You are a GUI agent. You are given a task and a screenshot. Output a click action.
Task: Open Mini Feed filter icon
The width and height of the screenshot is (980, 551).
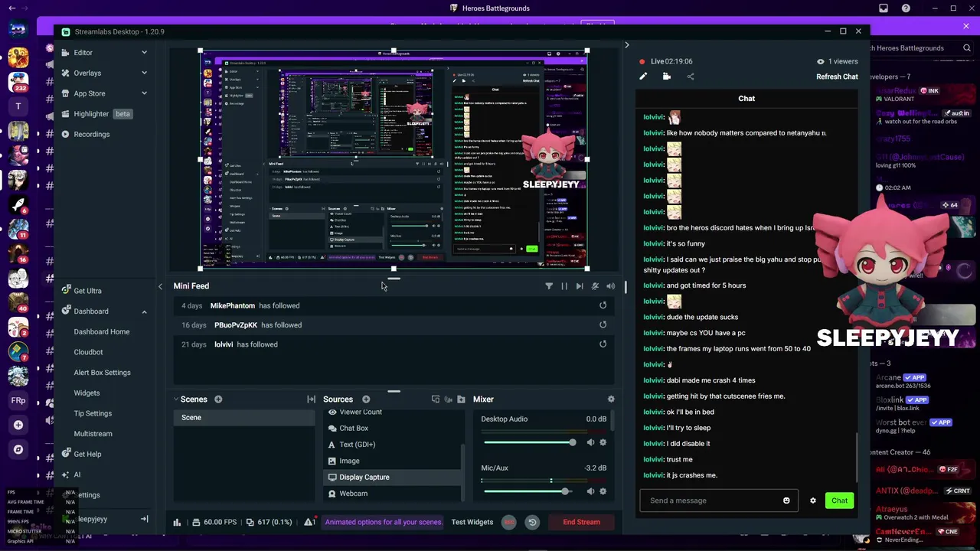pyautogui.click(x=549, y=286)
